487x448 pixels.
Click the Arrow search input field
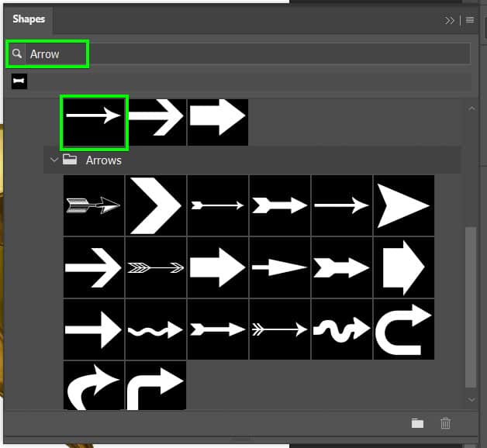[248, 54]
